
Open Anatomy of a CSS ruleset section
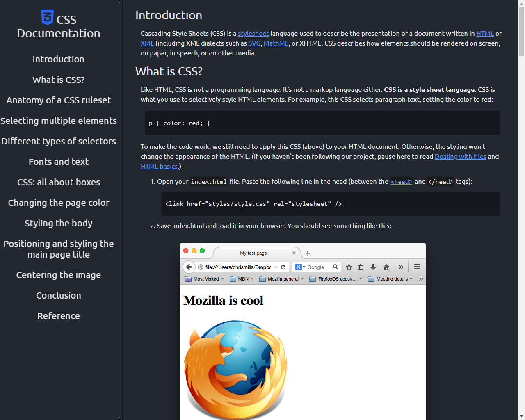tap(59, 100)
